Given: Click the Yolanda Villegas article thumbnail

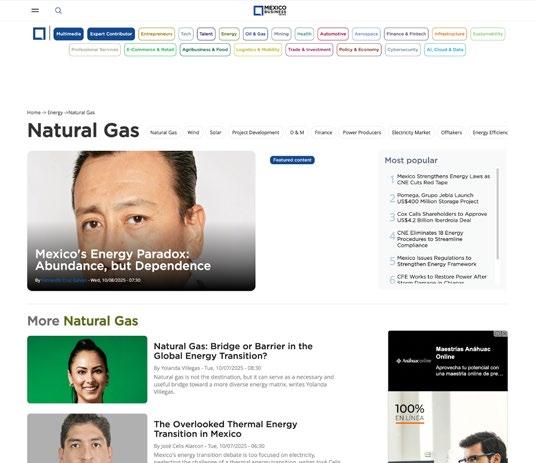Looking at the screenshot, I should pos(87,370).
